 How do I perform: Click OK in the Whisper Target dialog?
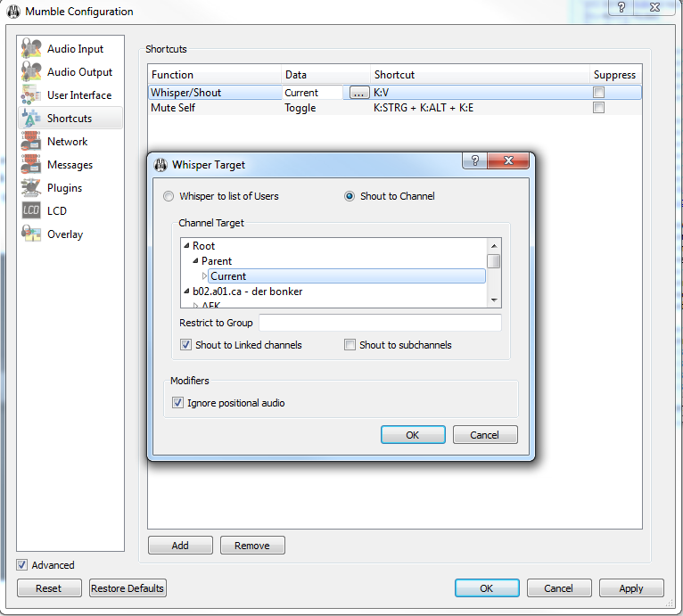413,435
